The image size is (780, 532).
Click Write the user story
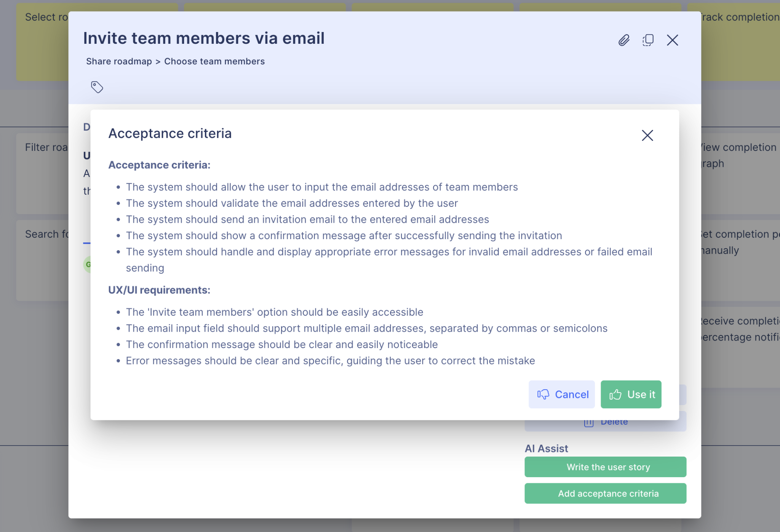click(x=606, y=467)
